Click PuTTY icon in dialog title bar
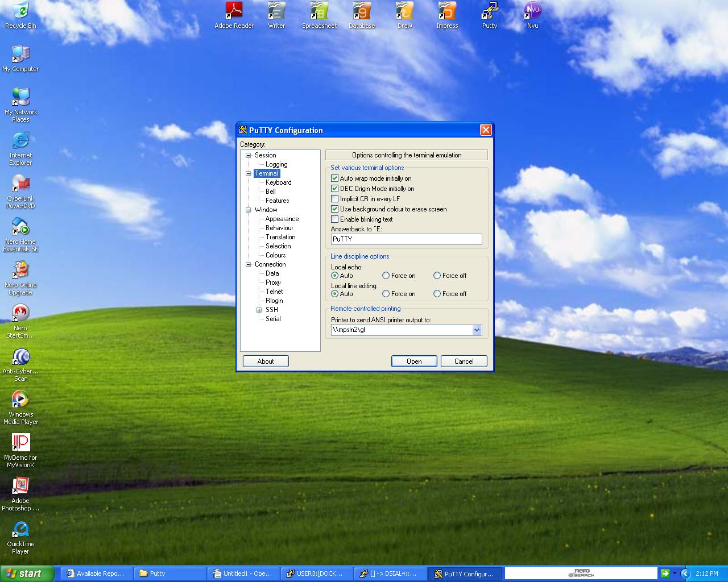Image resolution: width=728 pixels, height=582 pixels. point(243,130)
